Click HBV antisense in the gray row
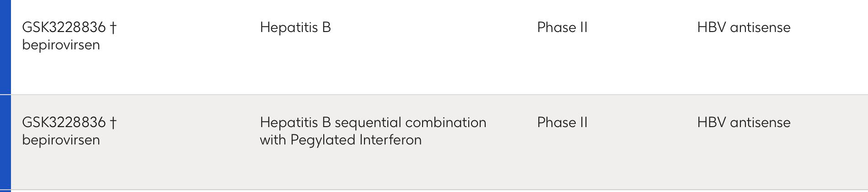 click(744, 123)
